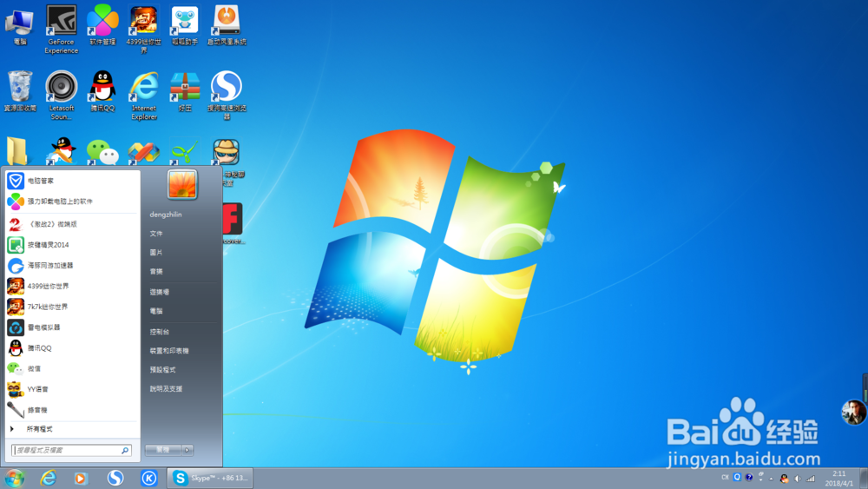Screen dimensions: 868x489
Task: Open the volume speaker tray icon
Action: coord(798,479)
